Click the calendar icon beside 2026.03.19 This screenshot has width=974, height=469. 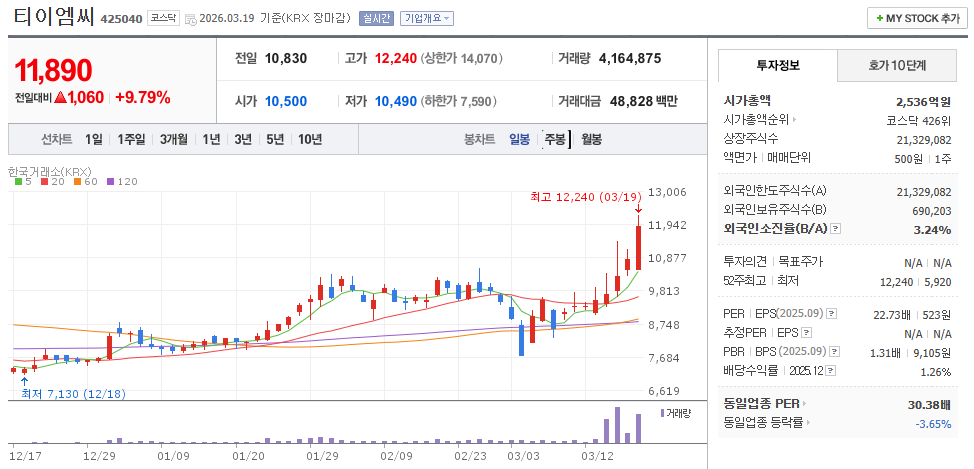pyautogui.click(x=191, y=19)
